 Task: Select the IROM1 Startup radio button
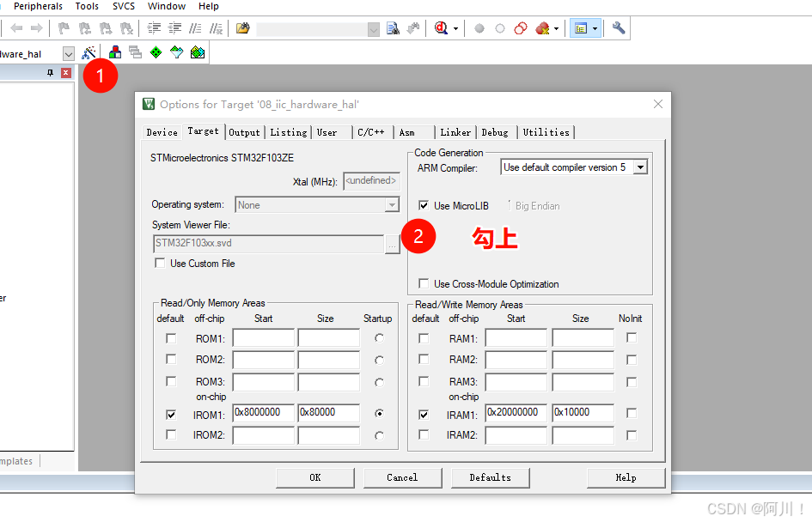[x=380, y=413]
